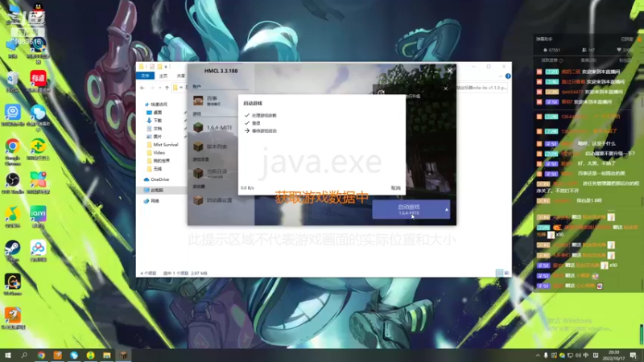
Task: Select the 百事 account avatar in HMCL
Action: pos(198,100)
